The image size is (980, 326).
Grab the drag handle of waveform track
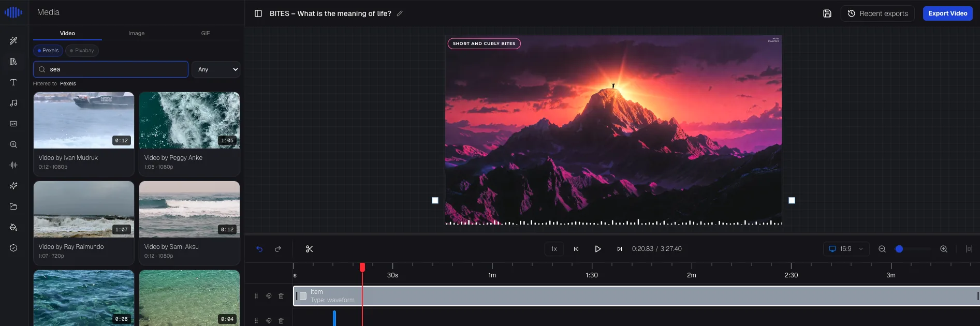[x=256, y=296]
